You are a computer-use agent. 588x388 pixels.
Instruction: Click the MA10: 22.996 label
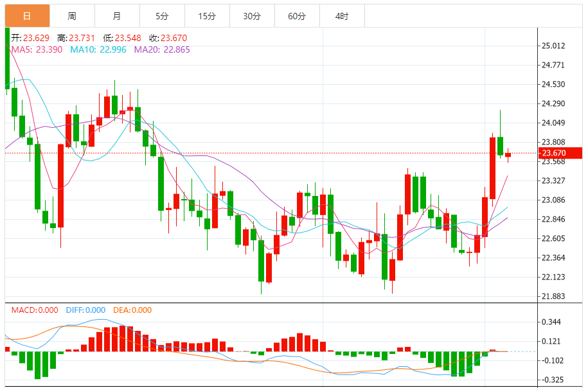pos(98,50)
